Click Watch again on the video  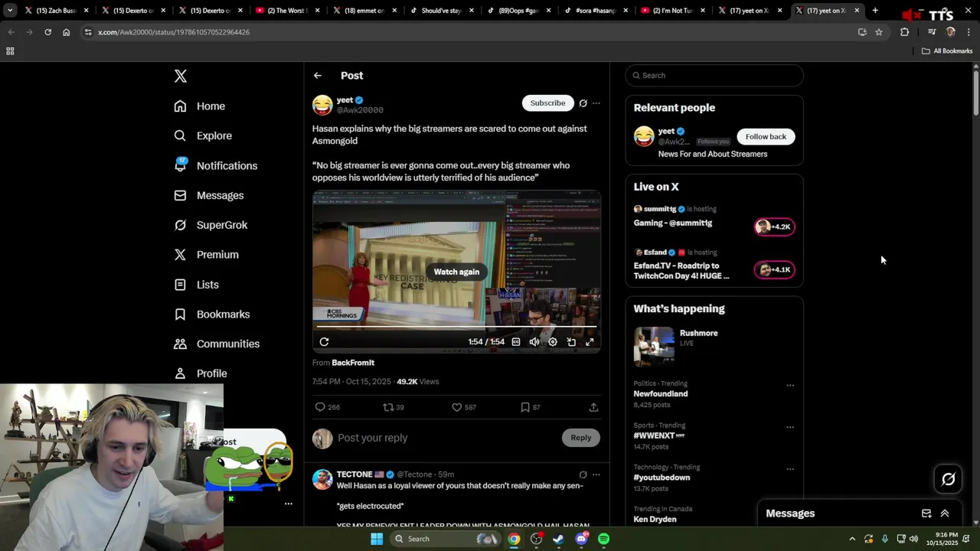[456, 272]
